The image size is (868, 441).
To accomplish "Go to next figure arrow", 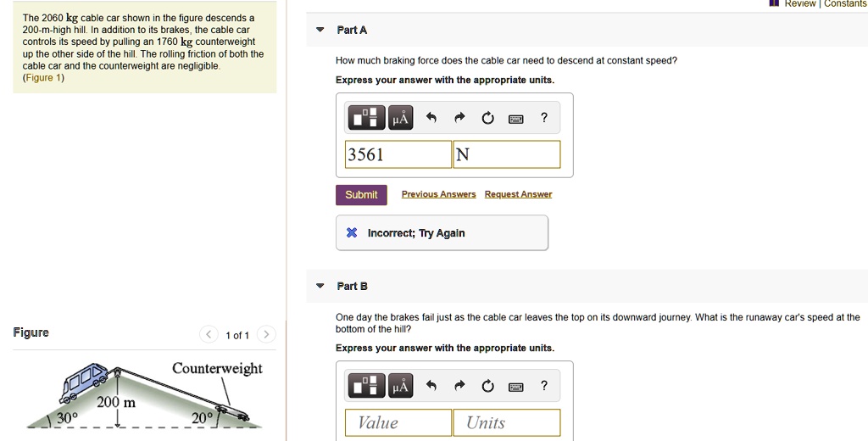I will tap(265, 334).
